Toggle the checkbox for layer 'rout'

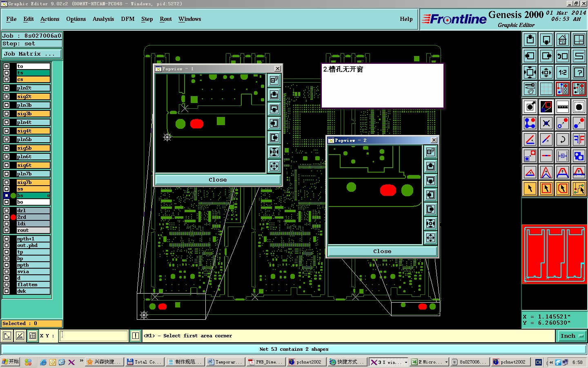coord(7,230)
